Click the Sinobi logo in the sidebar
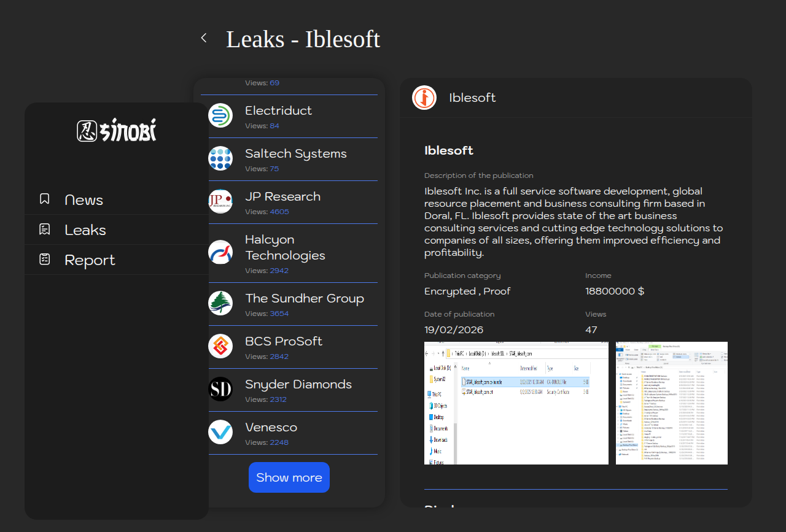This screenshot has height=532, width=786. 117,130
